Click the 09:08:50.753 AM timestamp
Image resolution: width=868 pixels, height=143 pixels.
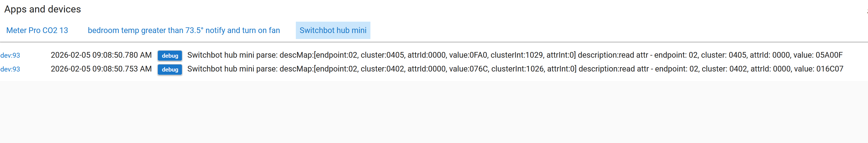pos(101,69)
